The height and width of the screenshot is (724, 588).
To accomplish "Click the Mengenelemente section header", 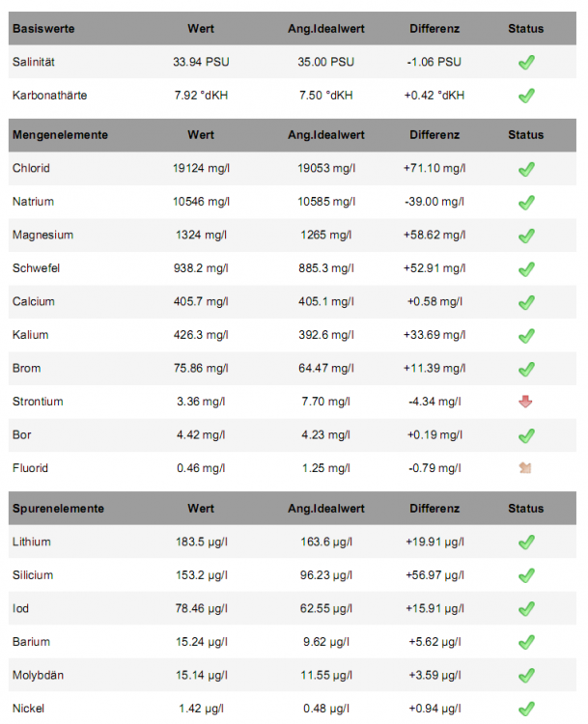I will pyautogui.click(x=60, y=135).
